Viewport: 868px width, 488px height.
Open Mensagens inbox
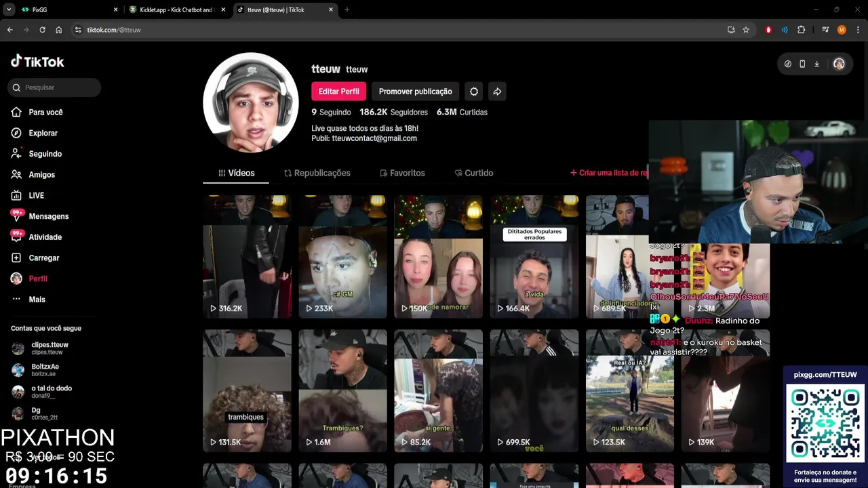pyautogui.click(x=40, y=216)
